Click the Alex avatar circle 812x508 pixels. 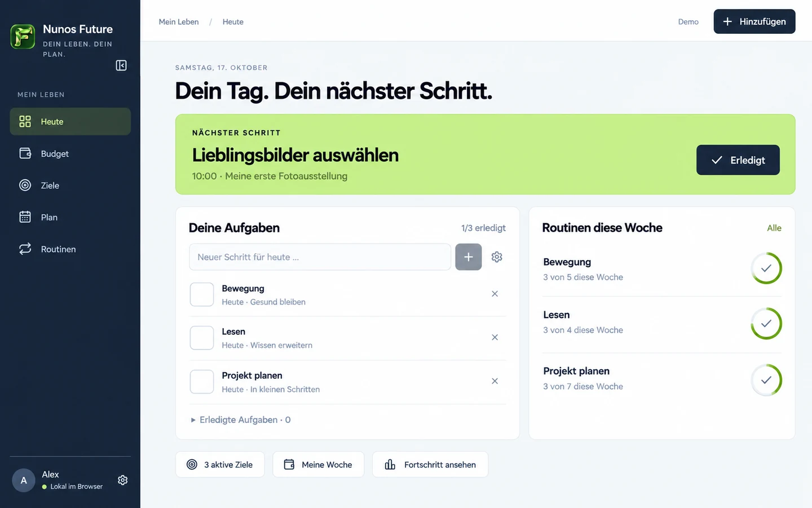click(24, 480)
